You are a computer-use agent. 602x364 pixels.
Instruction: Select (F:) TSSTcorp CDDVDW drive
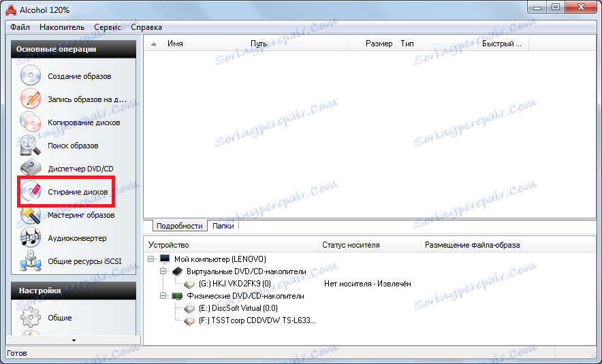[x=257, y=320]
